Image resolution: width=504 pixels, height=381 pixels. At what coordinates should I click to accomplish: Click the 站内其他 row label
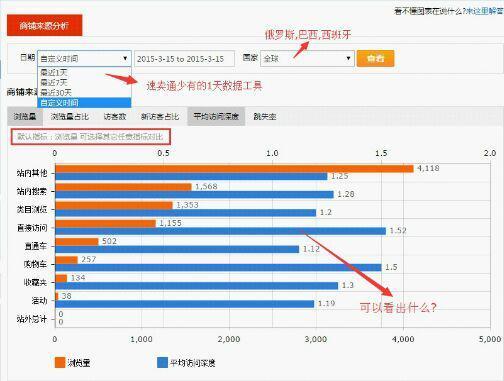(x=32, y=173)
